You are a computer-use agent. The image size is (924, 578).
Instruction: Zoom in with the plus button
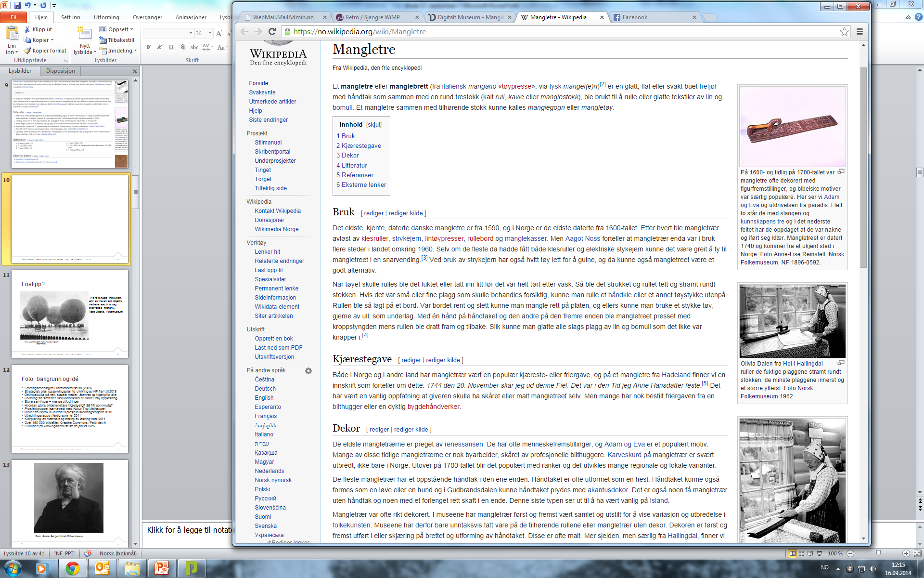coord(906,553)
